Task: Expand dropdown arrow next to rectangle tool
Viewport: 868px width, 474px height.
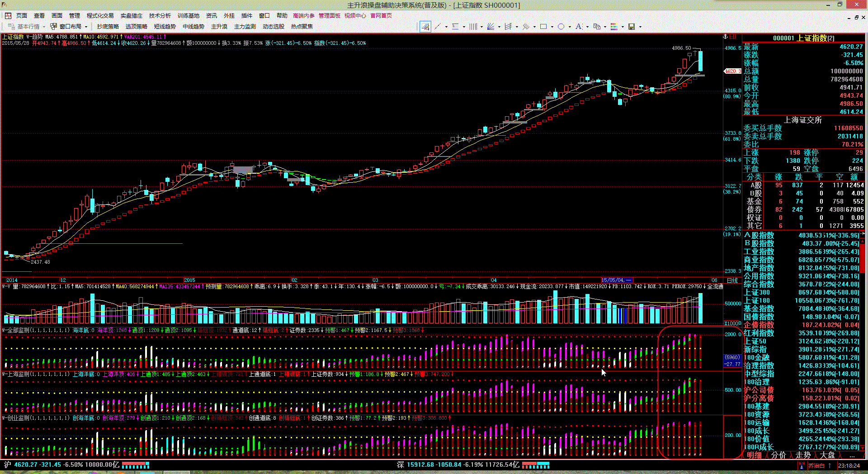Action: point(552,27)
